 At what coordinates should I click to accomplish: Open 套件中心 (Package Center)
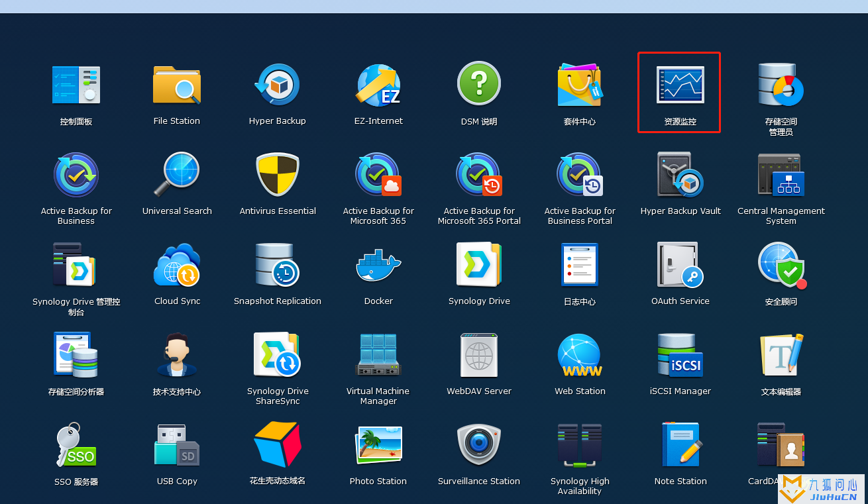coord(580,84)
